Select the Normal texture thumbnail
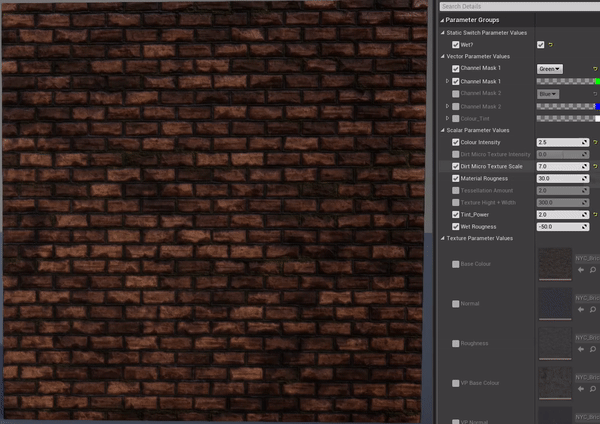 pos(555,303)
